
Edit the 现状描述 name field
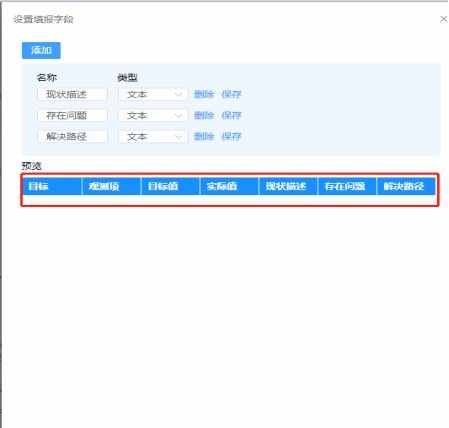point(72,94)
